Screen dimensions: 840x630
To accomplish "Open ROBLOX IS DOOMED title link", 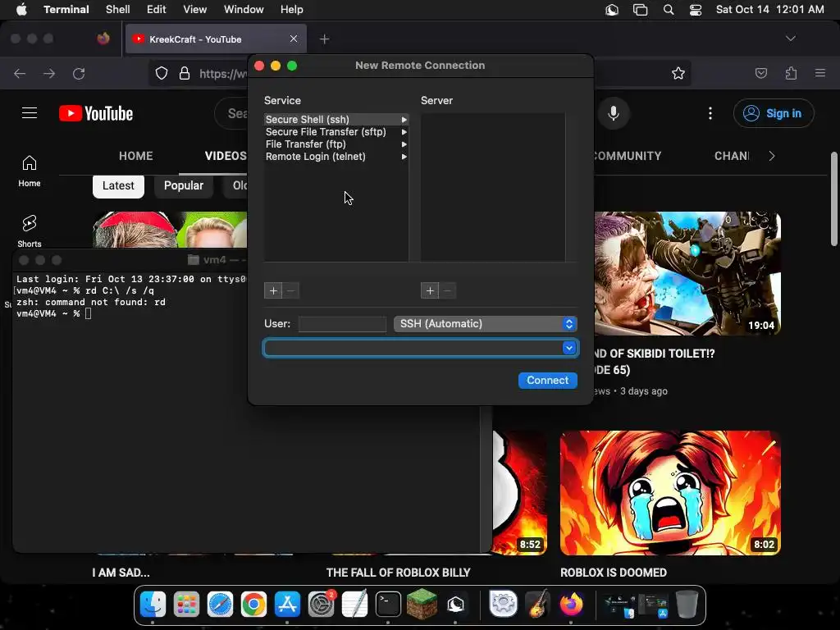I will tap(614, 573).
